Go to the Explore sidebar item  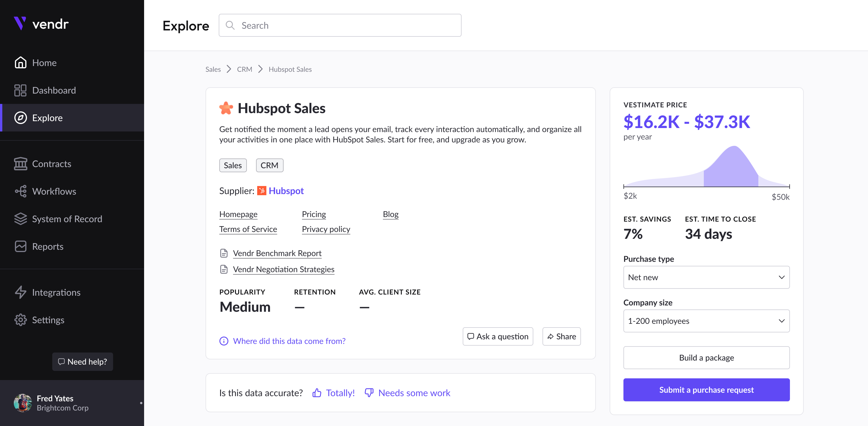tap(47, 118)
